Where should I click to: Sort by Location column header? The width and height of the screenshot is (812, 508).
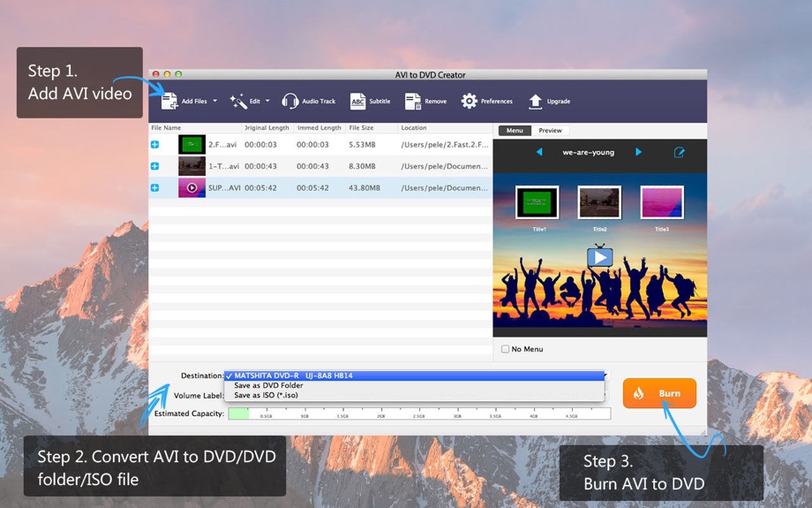point(444,127)
